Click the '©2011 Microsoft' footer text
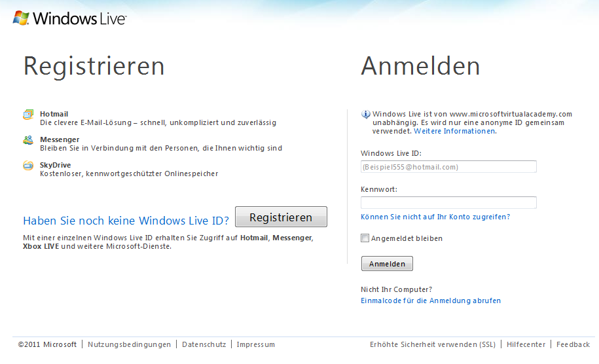Viewport: 599px width, 364px height. pos(47,344)
